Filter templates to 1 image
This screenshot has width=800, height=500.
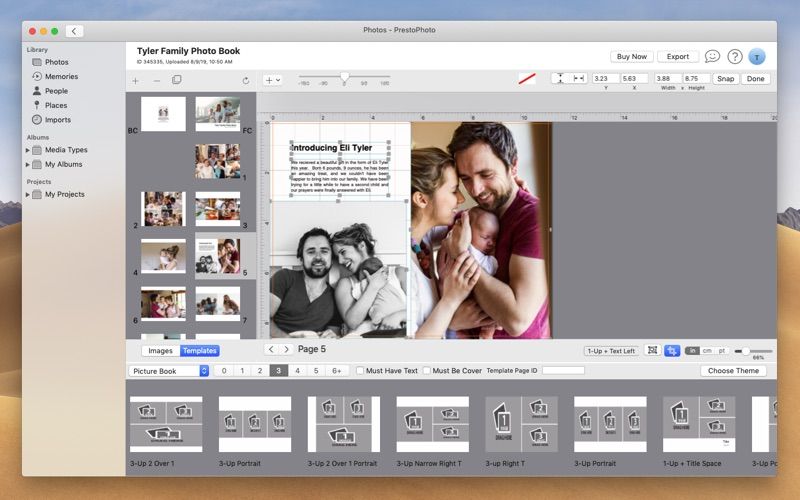[x=242, y=371]
